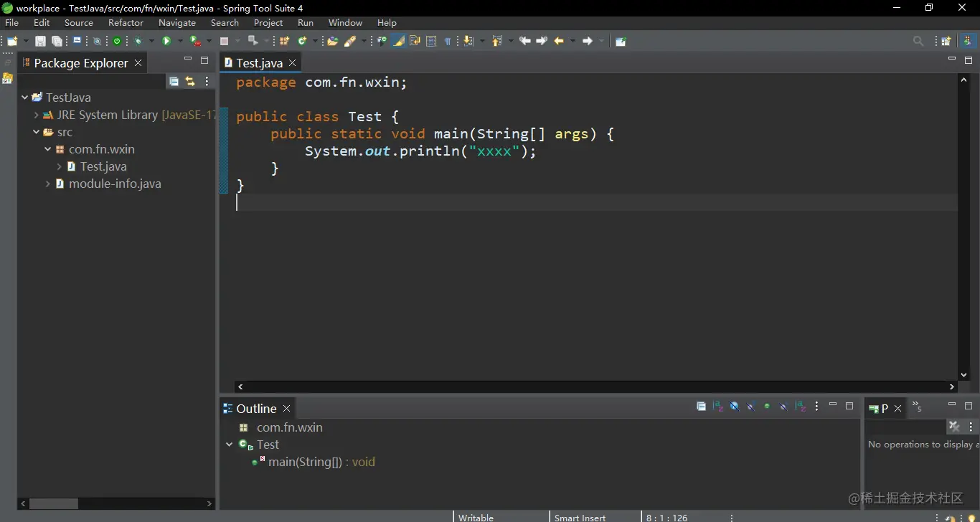This screenshot has height=522, width=980.
Task: Click the editor vertical scrollbar down arrow
Action: [963, 374]
